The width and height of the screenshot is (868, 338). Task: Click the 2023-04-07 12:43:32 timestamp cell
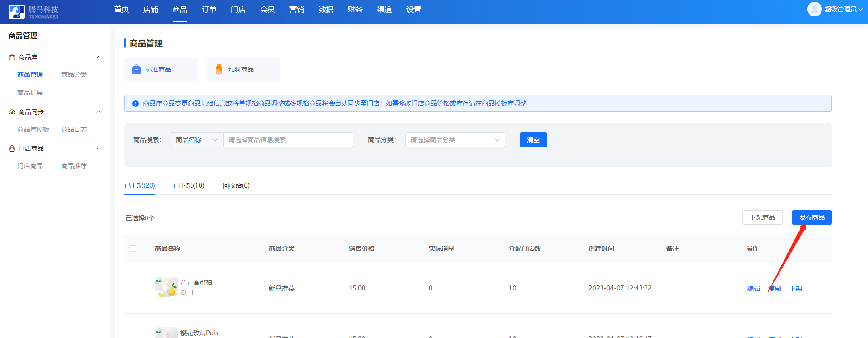click(620, 288)
